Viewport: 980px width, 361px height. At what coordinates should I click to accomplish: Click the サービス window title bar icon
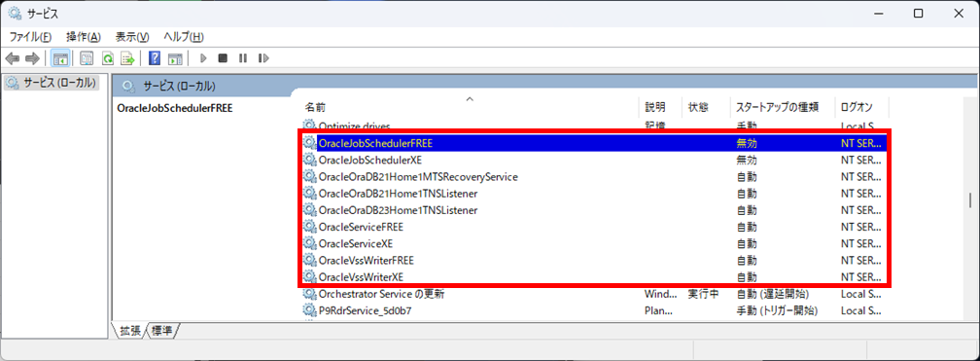pos(15,14)
